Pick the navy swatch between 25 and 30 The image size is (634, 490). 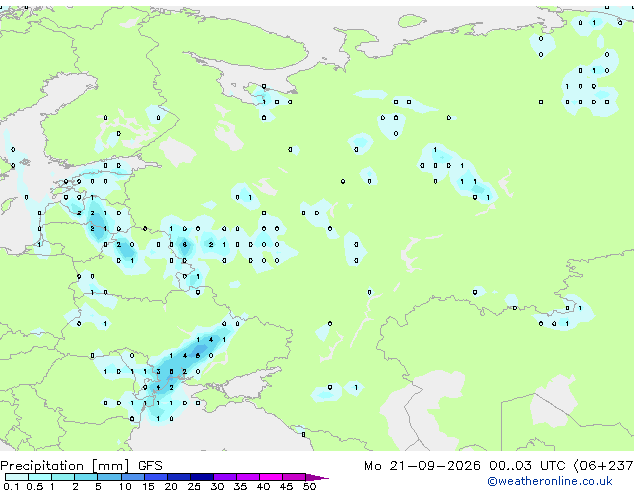click(201, 477)
